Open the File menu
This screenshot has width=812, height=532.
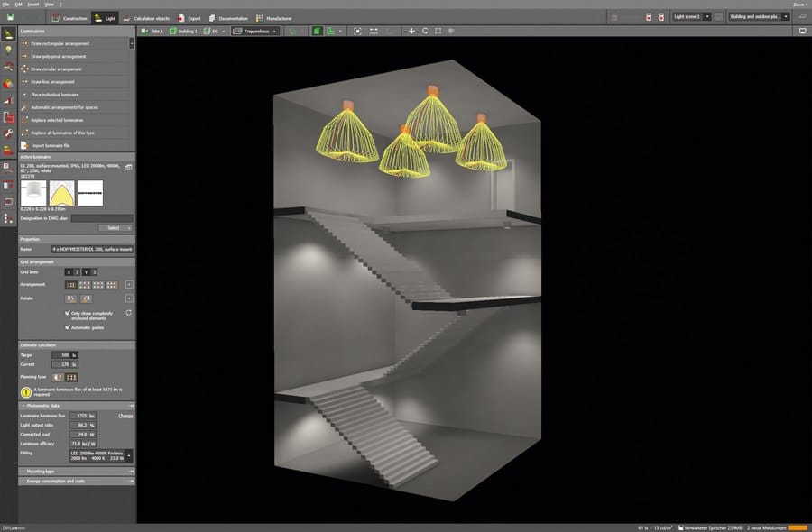tap(5, 5)
